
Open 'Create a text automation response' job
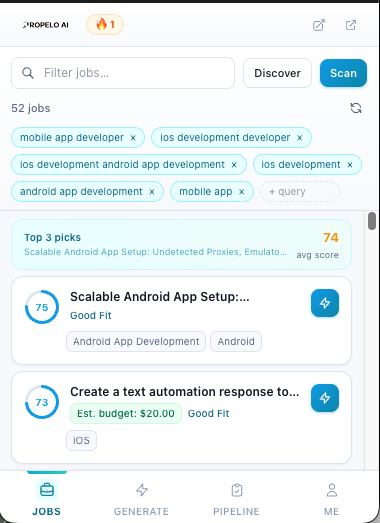tap(184, 392)
